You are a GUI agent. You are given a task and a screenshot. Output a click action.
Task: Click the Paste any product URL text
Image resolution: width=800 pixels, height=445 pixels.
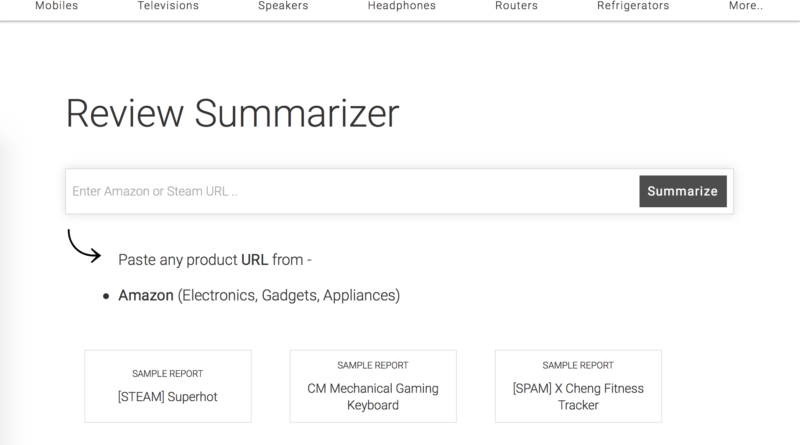[215, 260]
